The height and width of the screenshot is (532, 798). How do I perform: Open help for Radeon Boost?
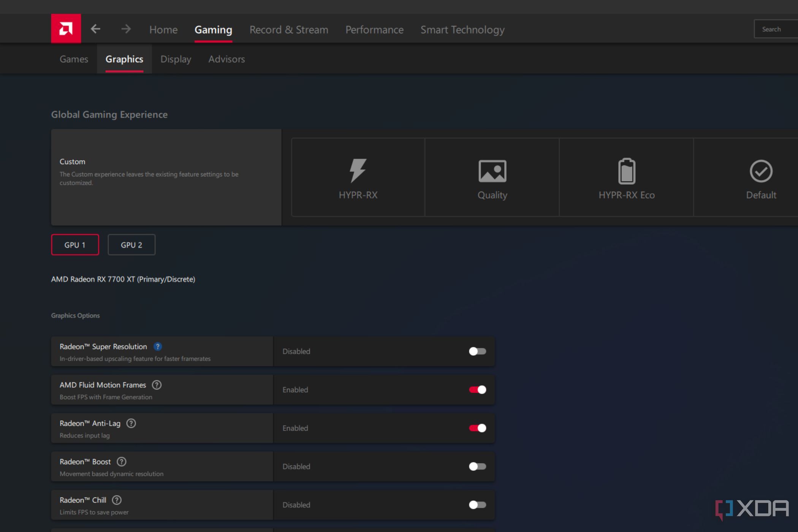click(121, 462)
